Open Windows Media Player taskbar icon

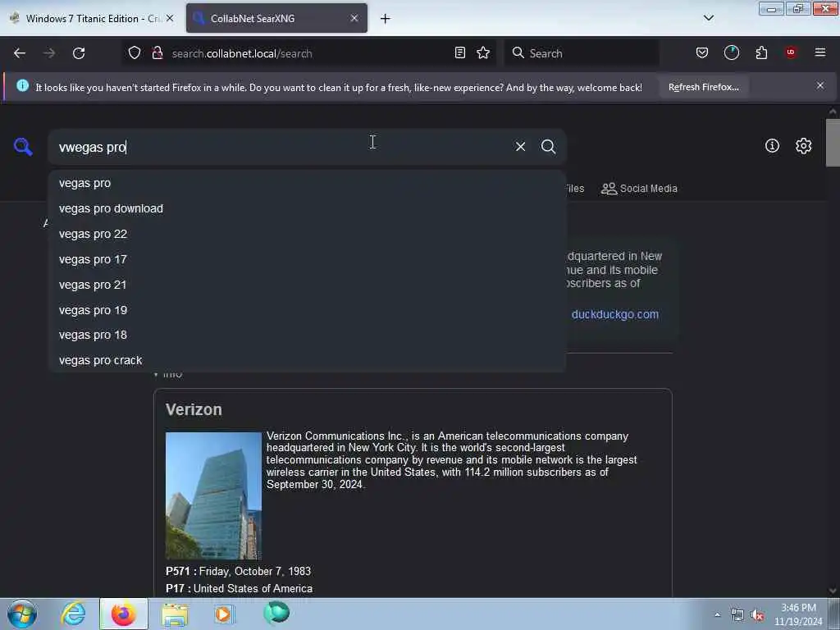click(x=224, y=614)
